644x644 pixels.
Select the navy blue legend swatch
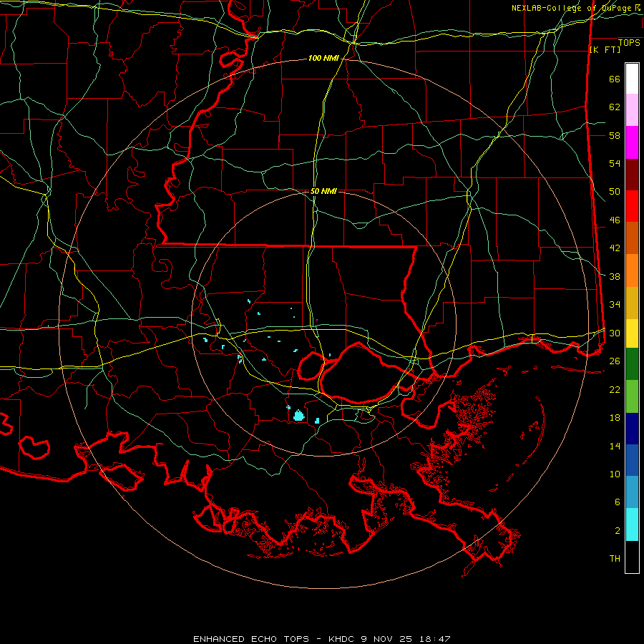632,429
